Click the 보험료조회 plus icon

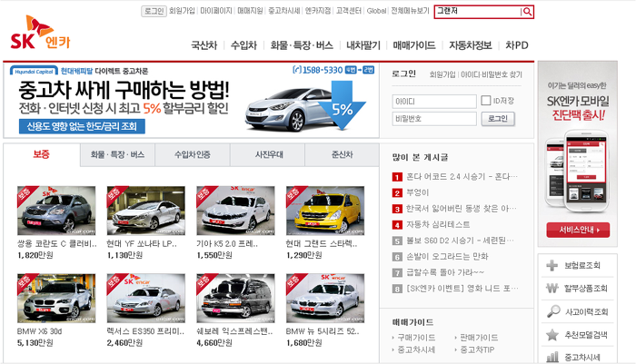click(x=552, y=265)
